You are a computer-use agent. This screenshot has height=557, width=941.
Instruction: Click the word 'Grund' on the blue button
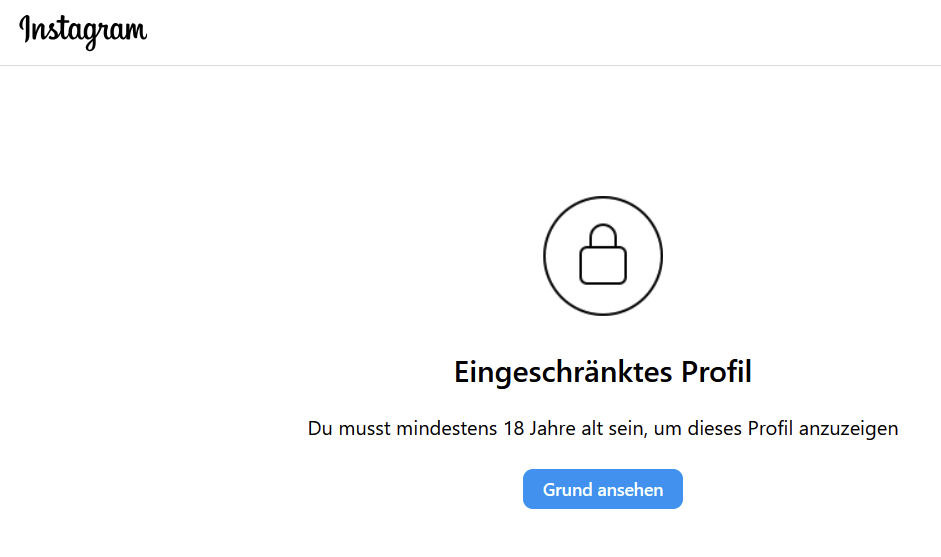566,490
